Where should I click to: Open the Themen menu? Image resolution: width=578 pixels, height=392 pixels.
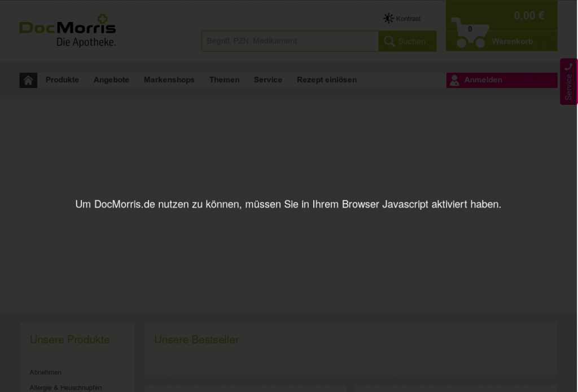point(225,80)
